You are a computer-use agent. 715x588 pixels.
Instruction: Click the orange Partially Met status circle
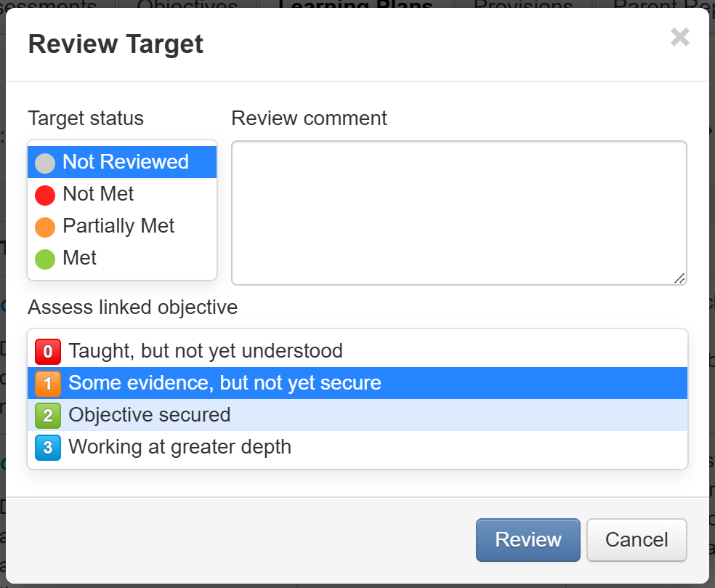pyautogui.click(x=45, y=227)
